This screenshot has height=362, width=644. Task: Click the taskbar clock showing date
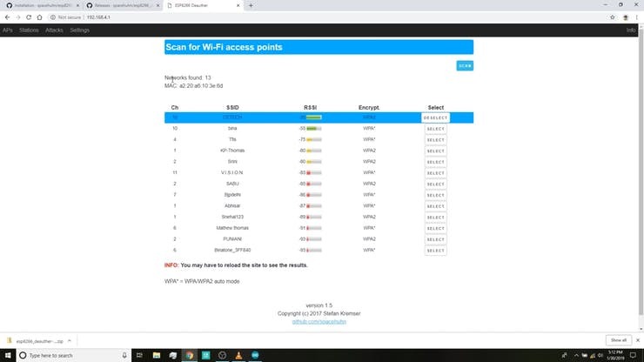coord(615,355)
